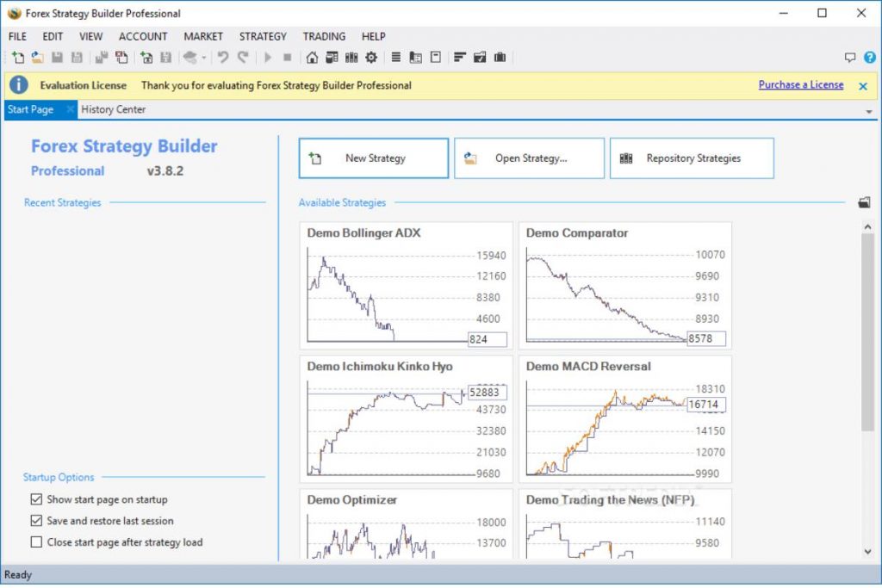Click the cloud upload toolbar icon
Viewport: 882px width, 588px height.
(x=190, y=58)
